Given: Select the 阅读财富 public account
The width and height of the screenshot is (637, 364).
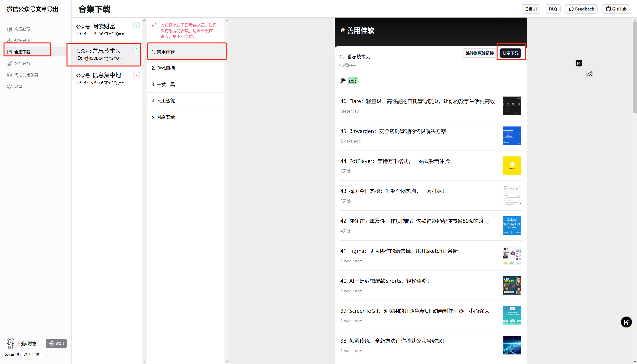Looking at the screenshot, I should coord(107,30).
